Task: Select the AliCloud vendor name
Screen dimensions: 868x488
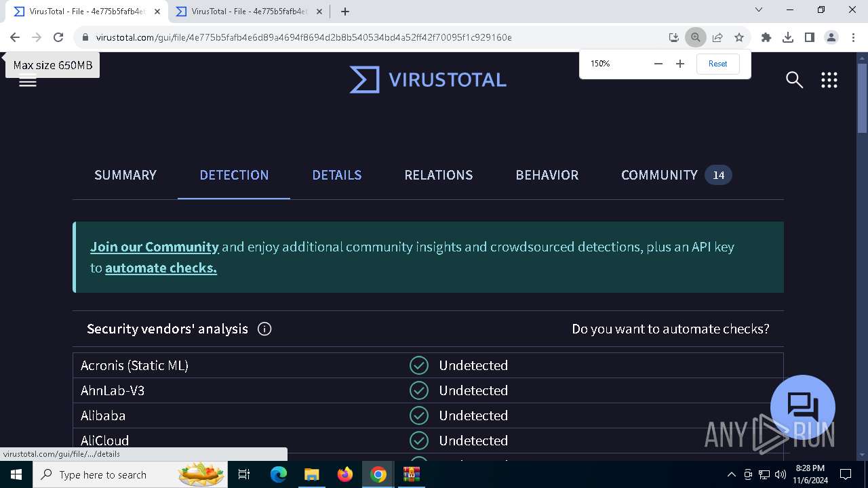Action: [x=104, y=441]
